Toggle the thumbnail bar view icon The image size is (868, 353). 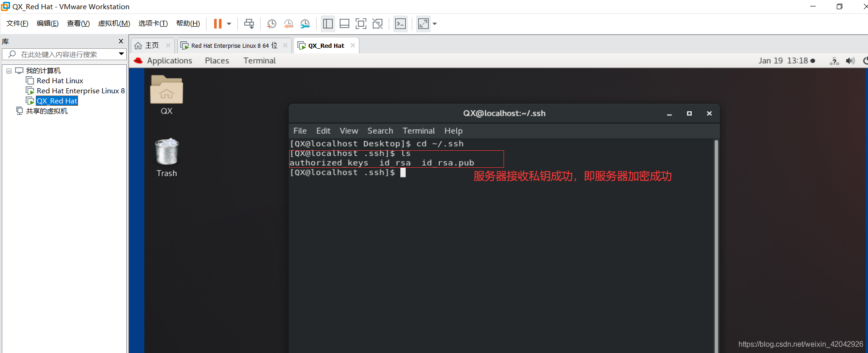[344, 23]
